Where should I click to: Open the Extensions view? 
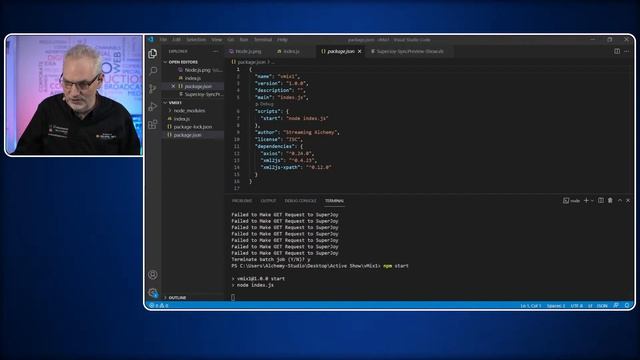tap(153, 124)
